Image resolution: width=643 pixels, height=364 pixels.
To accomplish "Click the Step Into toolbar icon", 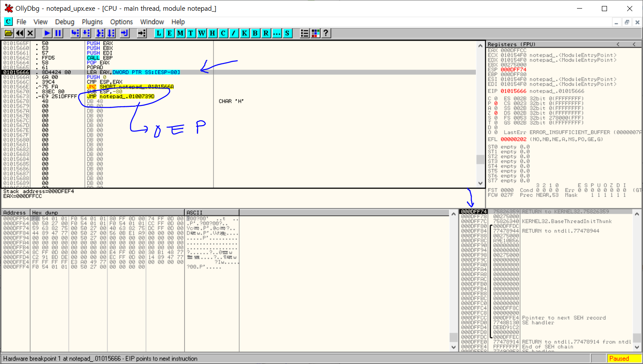I will [x=75, y=33].
